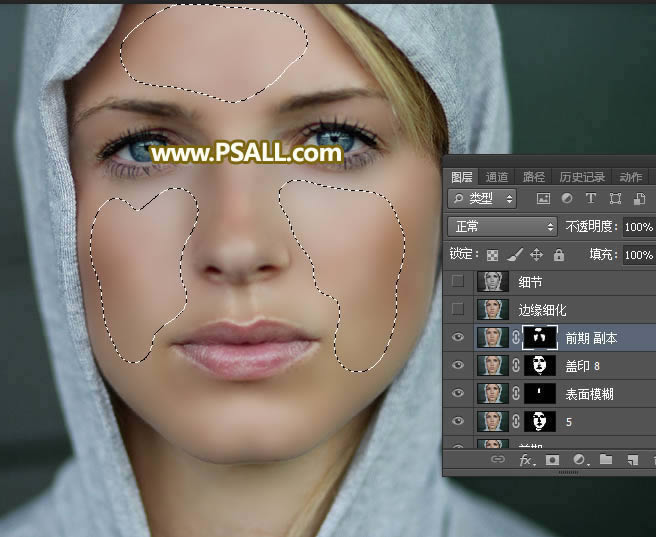Click the 不透明度 opacity value field
The height and width of the screenshot is (537, 656).
(637, 227)
